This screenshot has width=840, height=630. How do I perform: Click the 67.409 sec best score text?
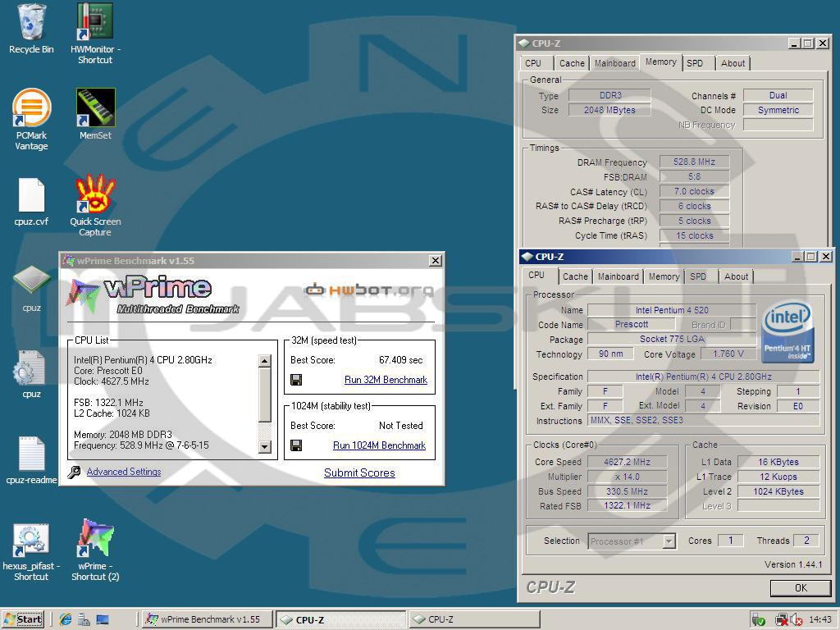[x=400, y=360]
